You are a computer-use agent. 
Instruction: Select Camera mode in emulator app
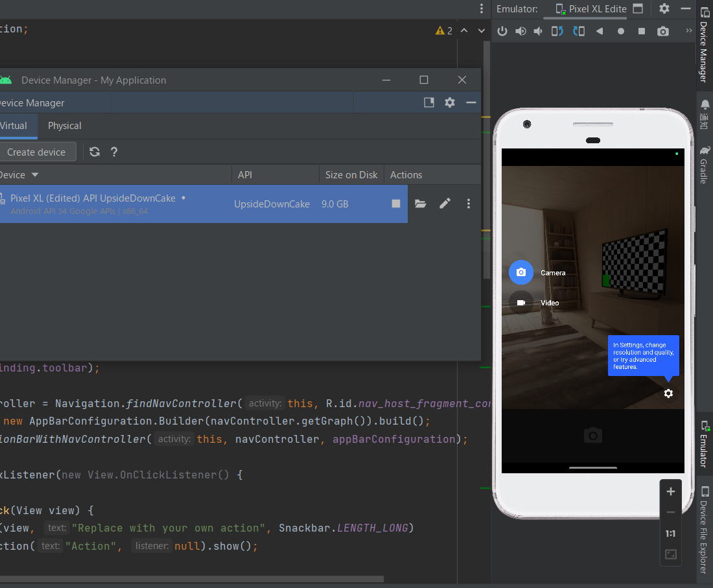coord(521,272)
